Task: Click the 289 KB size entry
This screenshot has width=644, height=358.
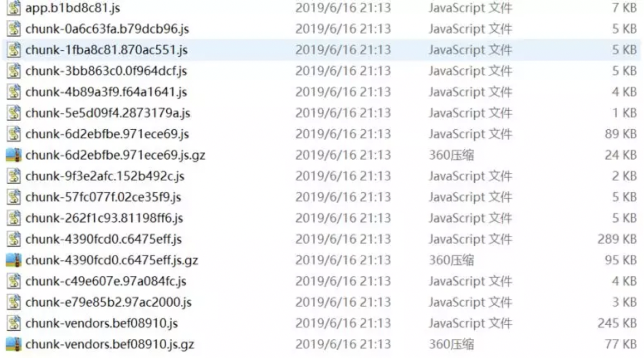Action: (617, 239)
